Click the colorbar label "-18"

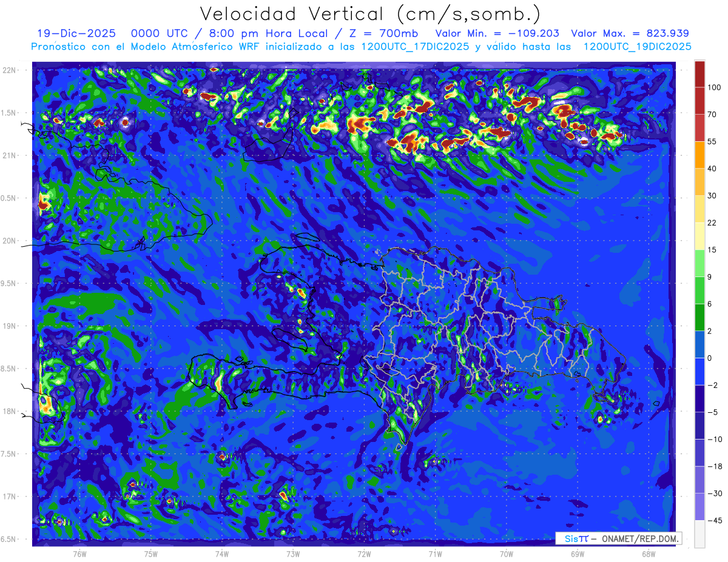click(x=714, y=466)
